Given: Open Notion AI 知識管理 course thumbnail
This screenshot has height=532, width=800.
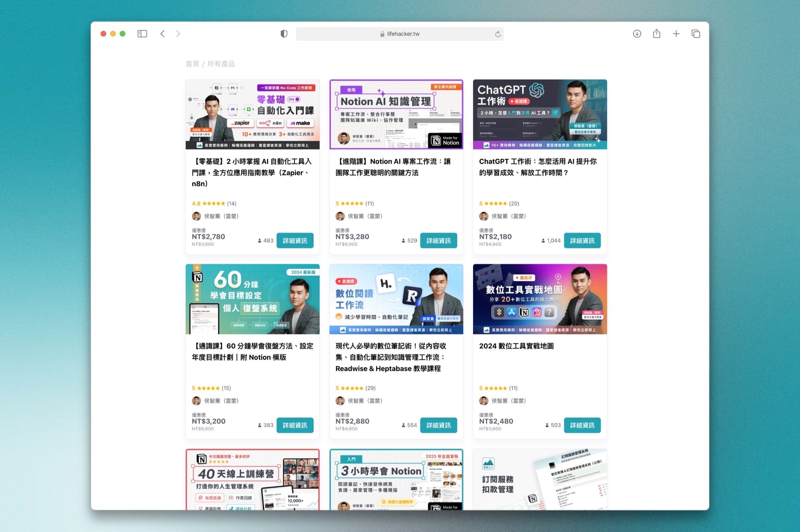Looking at the screenshot, I should [x=396, y=114].
